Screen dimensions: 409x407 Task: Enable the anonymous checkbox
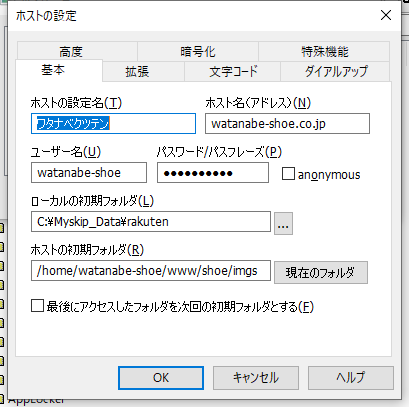coord(288,174)
